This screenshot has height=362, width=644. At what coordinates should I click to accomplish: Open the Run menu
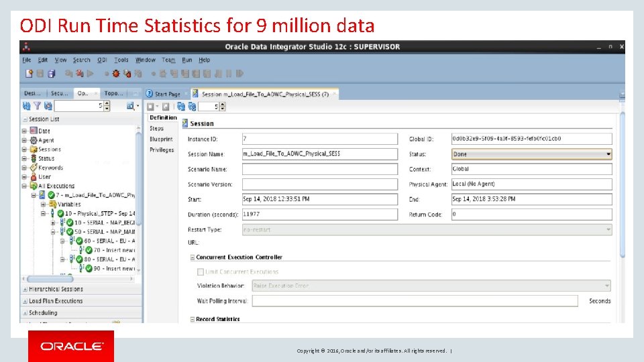click(187, 60)
